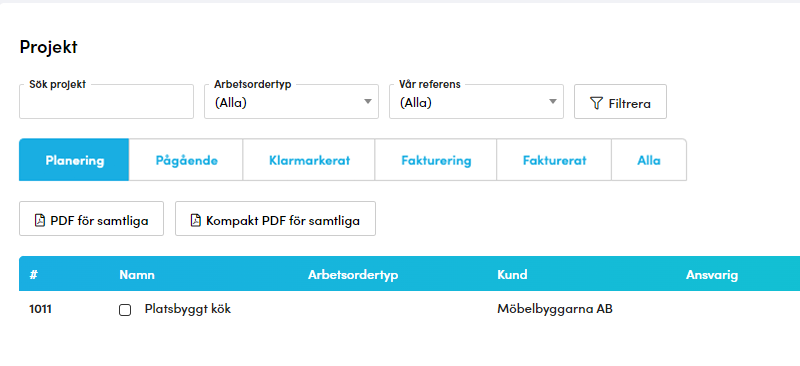The height and width of the screenshot is (366, 800).
Task: Select the Planering tab
Action: point(74,160)
